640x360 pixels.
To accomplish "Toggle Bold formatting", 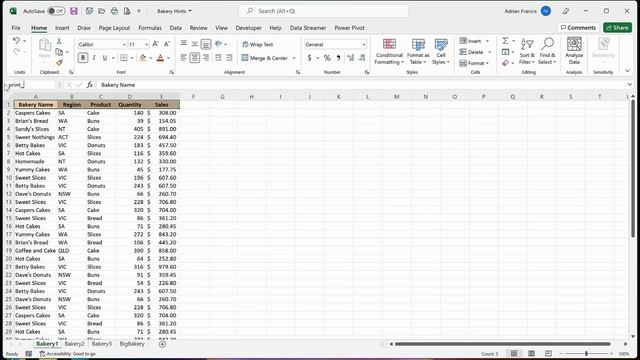I will 83,58.
